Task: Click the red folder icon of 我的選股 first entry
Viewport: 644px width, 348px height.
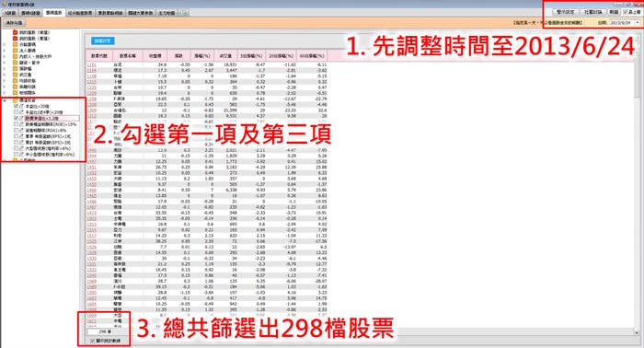Action: tap(16, 32)
